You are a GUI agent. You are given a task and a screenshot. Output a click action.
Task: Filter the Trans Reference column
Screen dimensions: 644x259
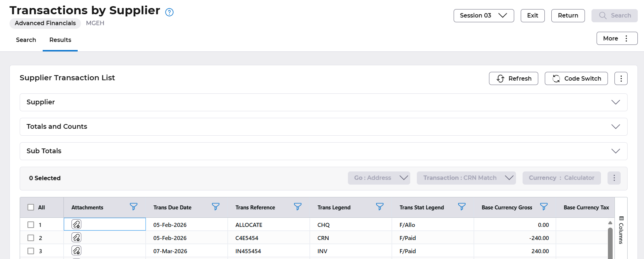[298, 207]
